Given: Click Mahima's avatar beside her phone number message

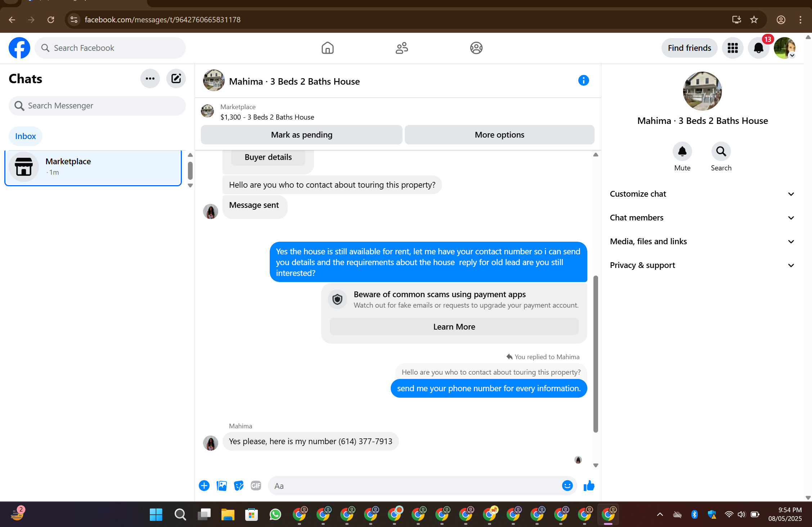Looking at the screenshot, I should click(211, 443).
